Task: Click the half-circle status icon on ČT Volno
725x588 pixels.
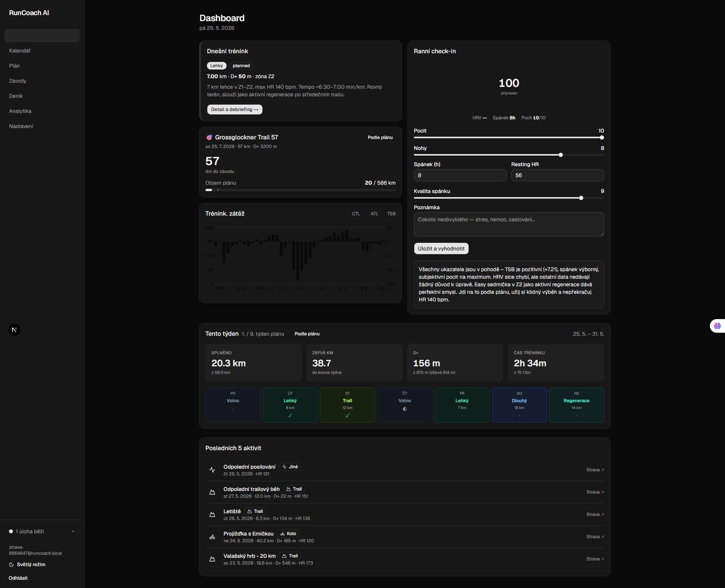Action: (x=405, y=409)
